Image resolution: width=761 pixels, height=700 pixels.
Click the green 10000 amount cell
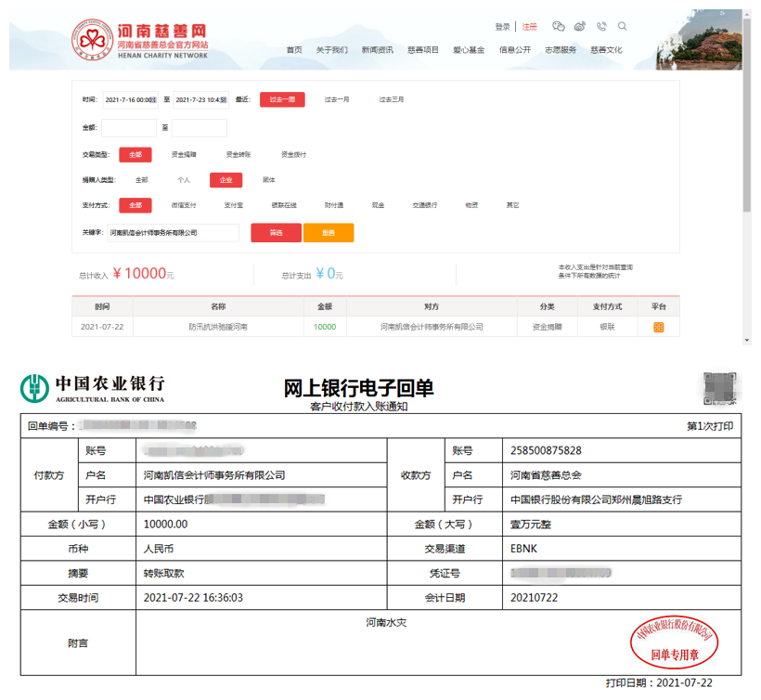[x=325, y=327]
